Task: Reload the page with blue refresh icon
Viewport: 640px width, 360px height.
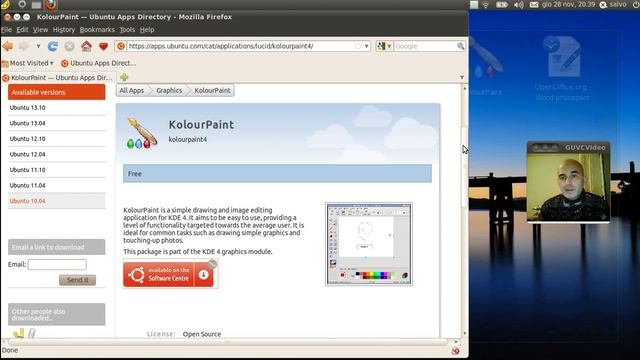Action: (53, 46)
